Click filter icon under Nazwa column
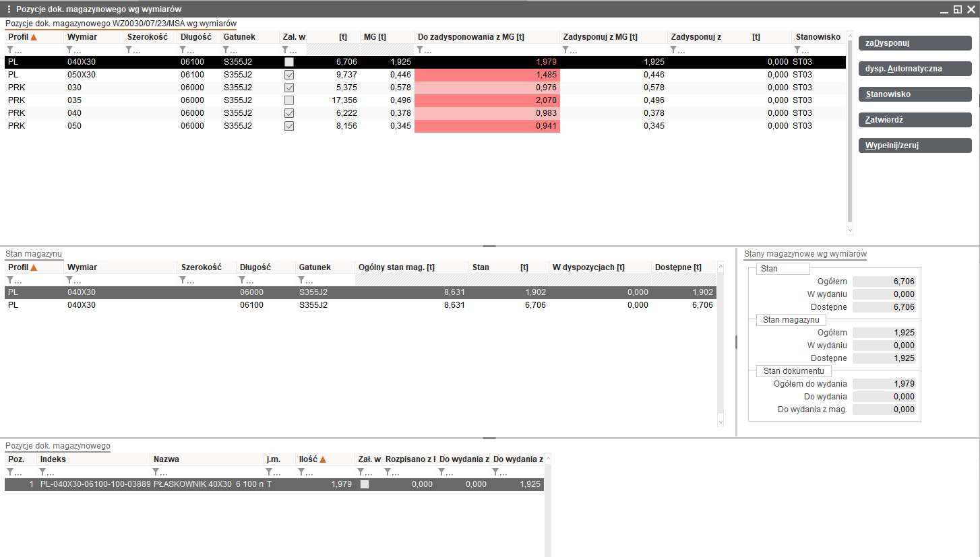Screen dimensions: 980x557 (x=156, y=472)
